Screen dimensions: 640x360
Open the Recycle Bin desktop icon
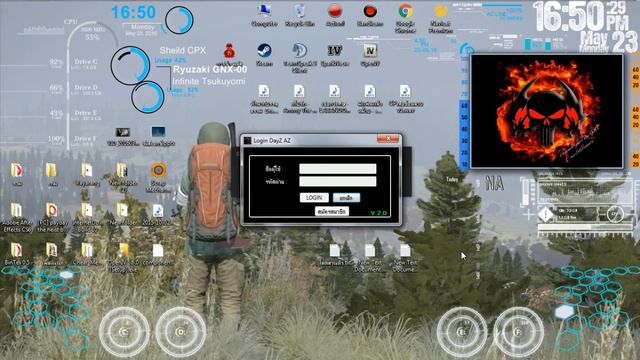300,16
